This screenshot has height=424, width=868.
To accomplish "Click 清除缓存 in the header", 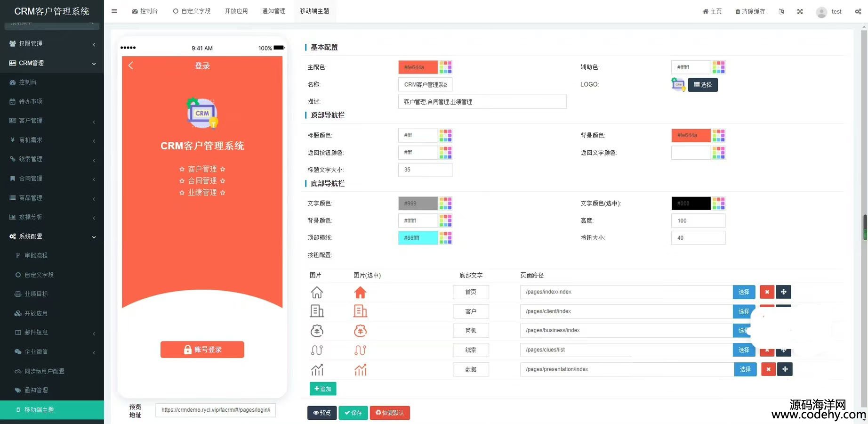I will (750, 11).
